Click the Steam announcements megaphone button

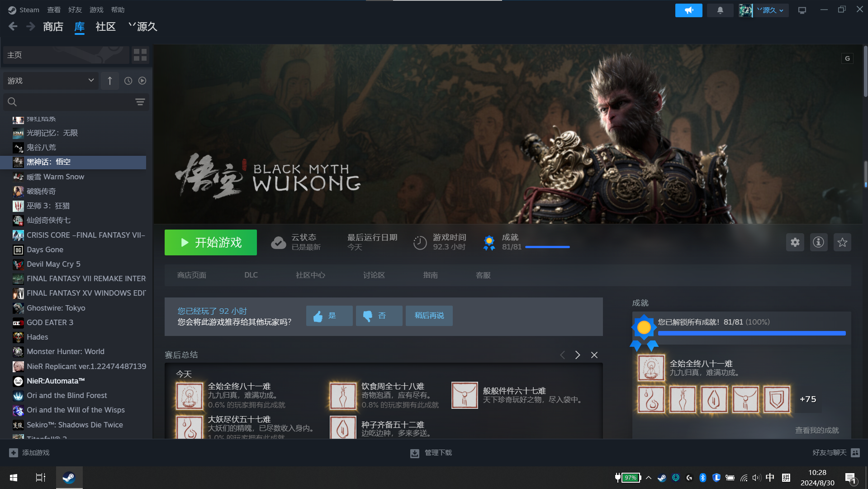click(688, 10)
